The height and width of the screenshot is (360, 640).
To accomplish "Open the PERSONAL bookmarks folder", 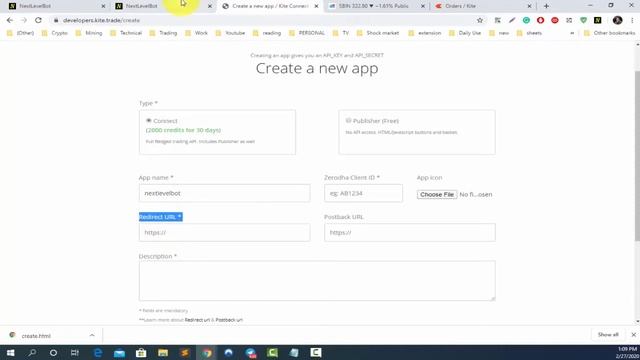I will tap(307, 33).
